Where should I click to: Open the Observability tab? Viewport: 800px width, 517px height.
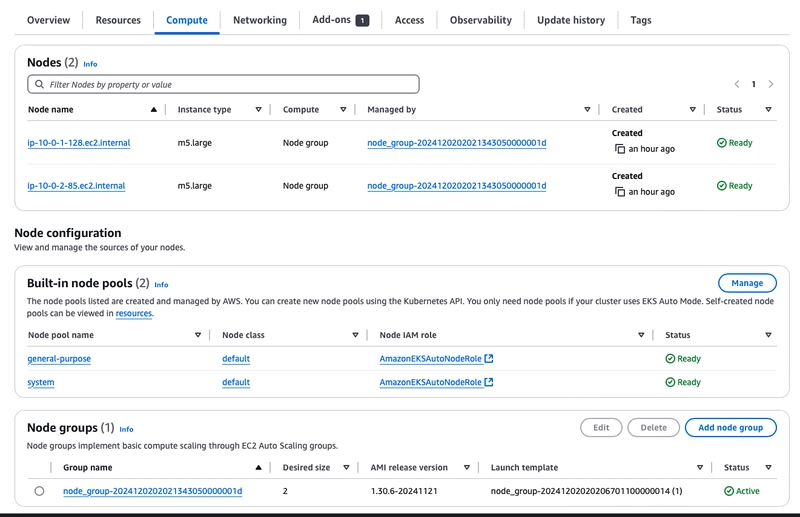tap(480, 20)
